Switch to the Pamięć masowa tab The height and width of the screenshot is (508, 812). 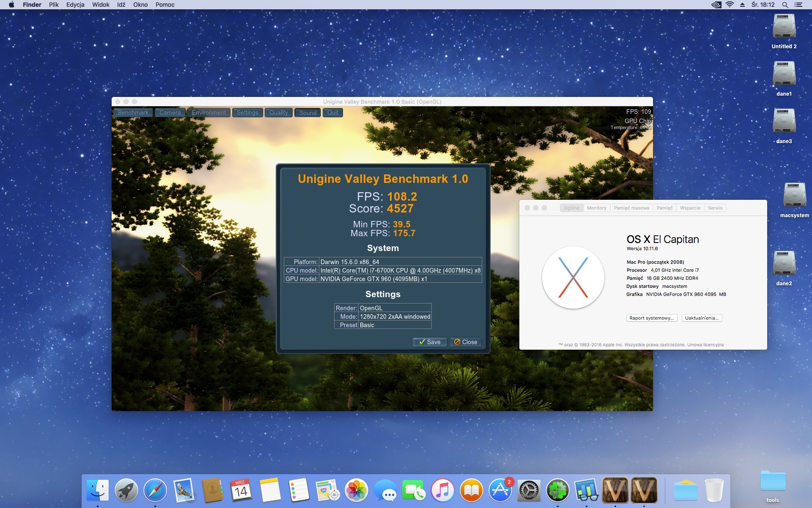(631, 208)
